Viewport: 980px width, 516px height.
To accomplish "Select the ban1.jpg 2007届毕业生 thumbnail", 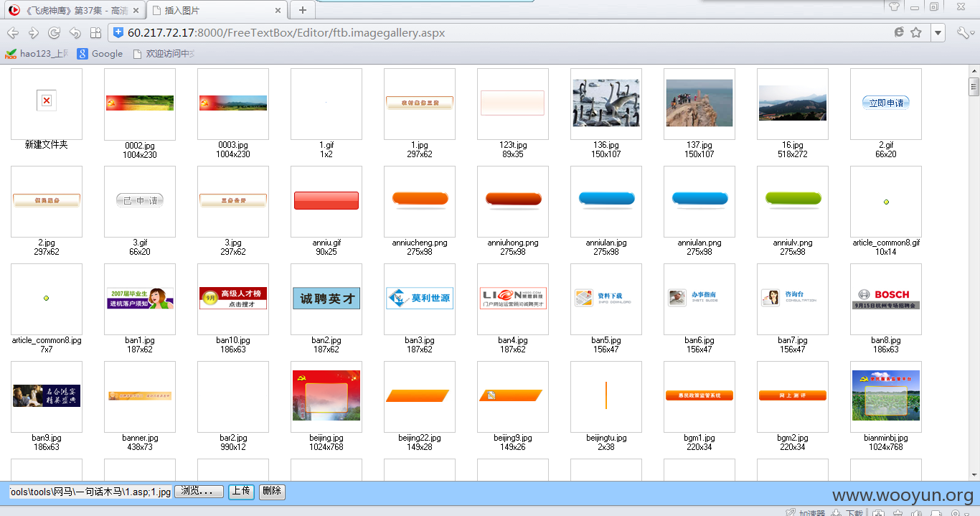I will pos(140,299).
